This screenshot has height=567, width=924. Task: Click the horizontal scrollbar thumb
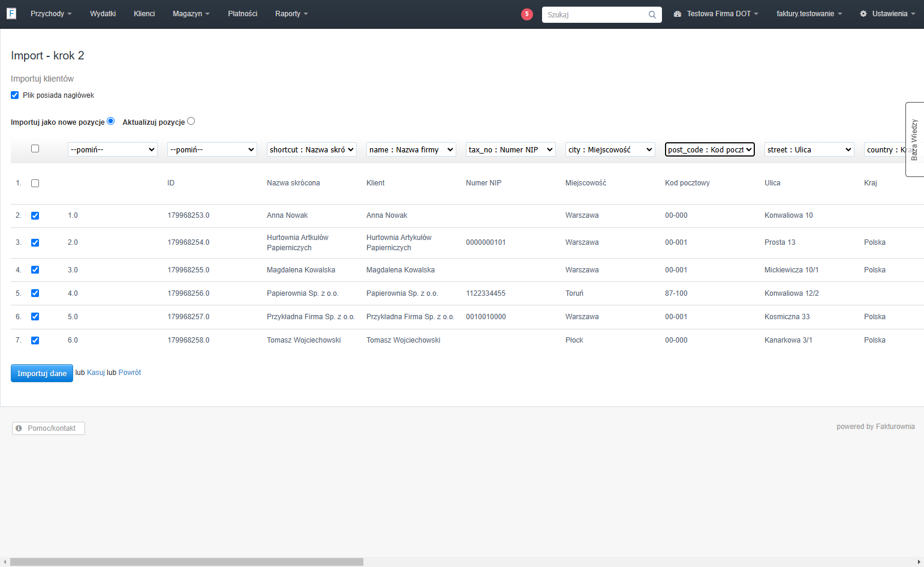[x=186, y=562]
